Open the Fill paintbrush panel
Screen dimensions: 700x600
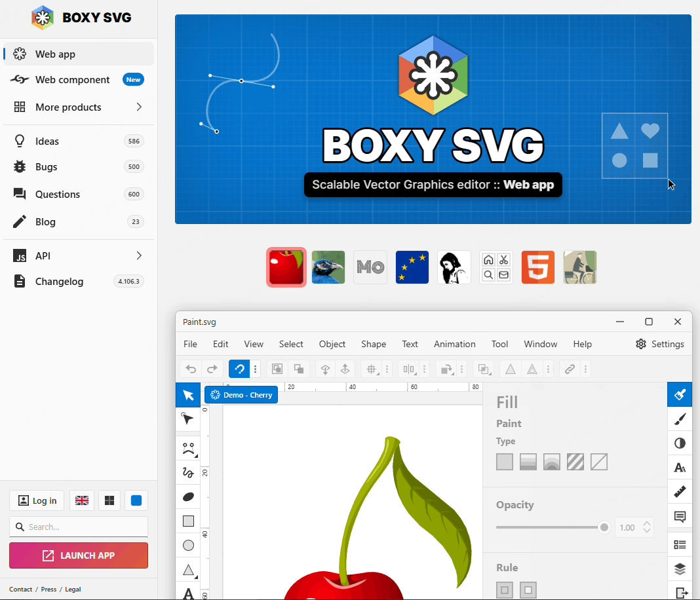(x=680, y=394)
